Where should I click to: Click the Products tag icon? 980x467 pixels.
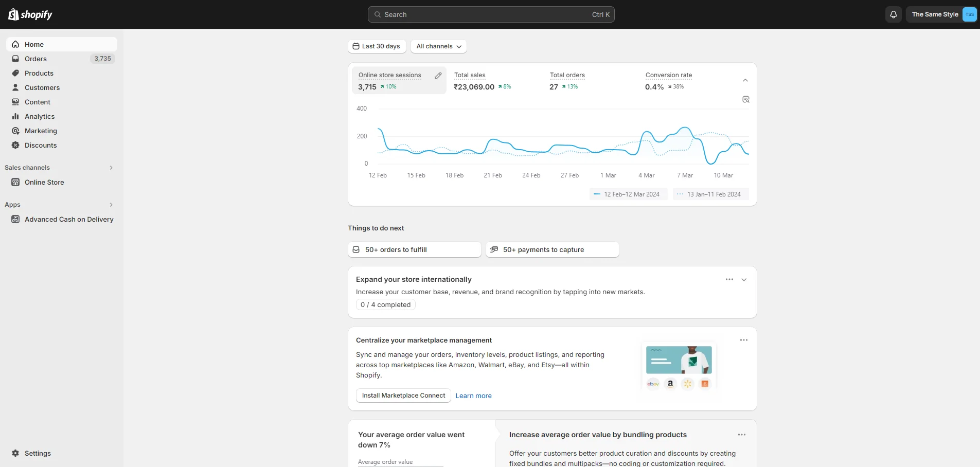pyautogui.click(x=15, y=73)
